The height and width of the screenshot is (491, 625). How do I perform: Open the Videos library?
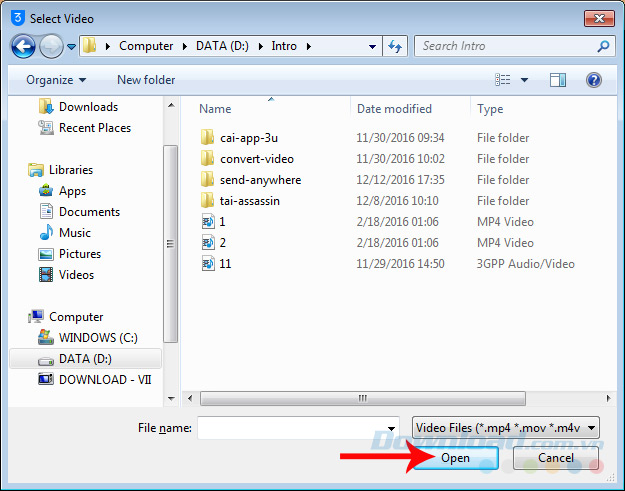(x=76, y=275)
